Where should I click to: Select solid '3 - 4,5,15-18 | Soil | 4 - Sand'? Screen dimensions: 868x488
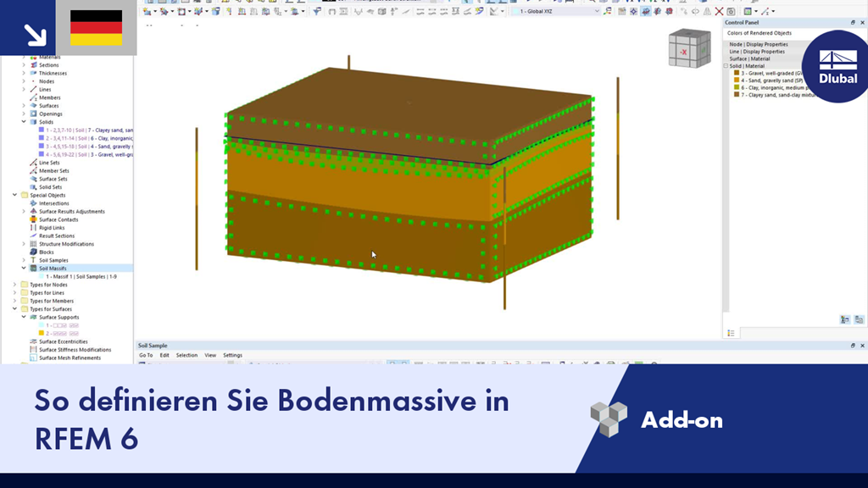pos(89,147)
